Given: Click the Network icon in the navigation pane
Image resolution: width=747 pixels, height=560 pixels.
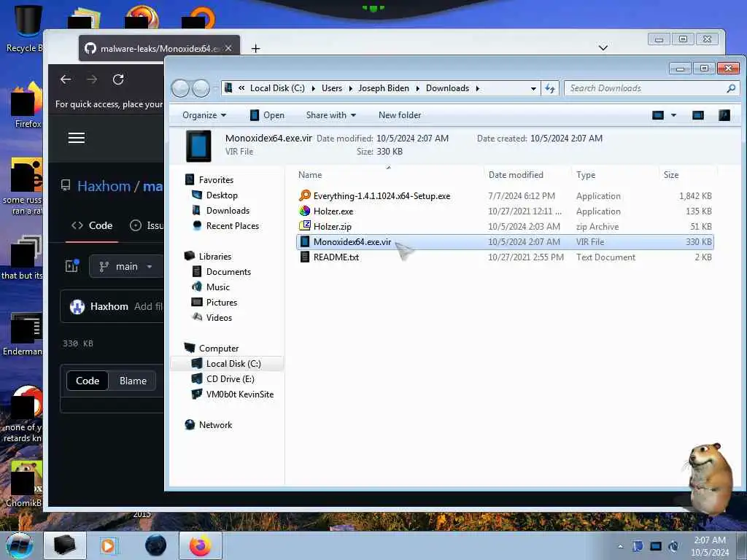Looking at the screenshot, I should (190, 425).
